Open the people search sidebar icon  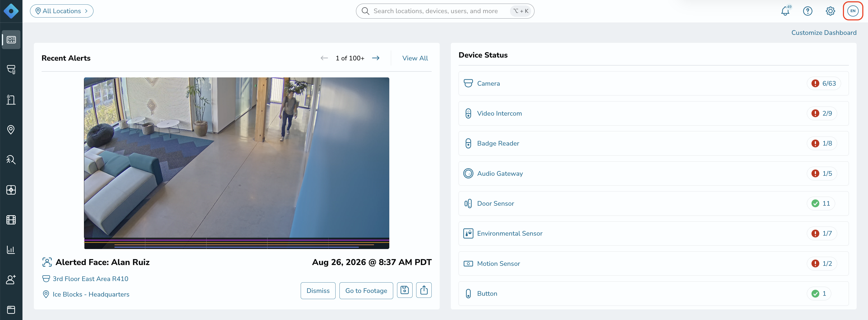tap(11, 159)
